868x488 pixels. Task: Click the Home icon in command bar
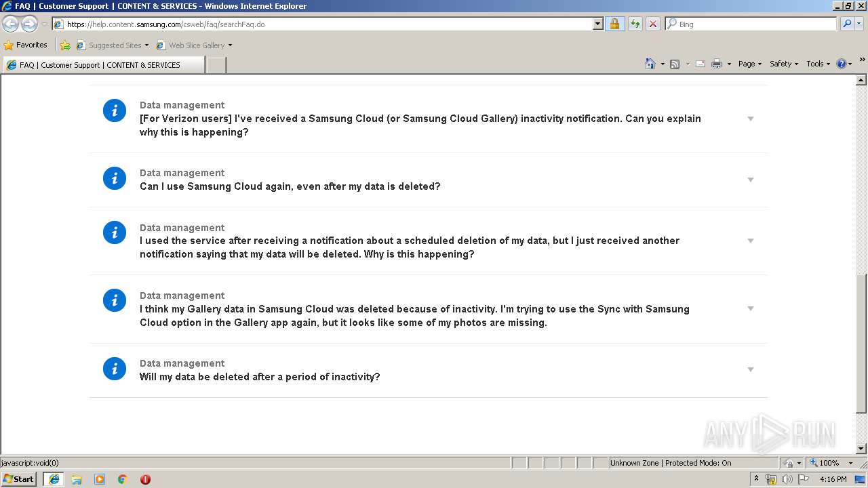650,64
